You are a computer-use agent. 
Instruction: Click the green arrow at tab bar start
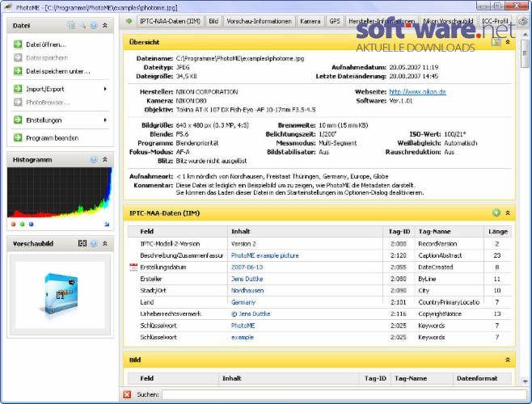pos(129,21)
